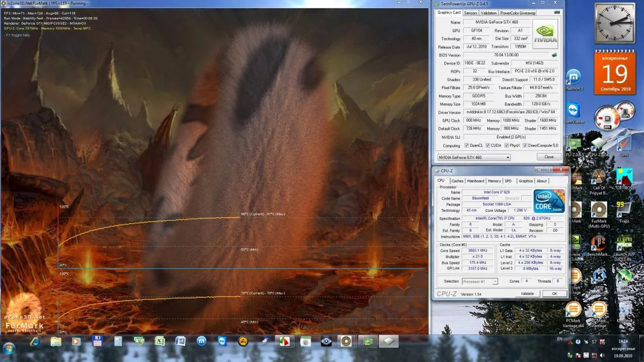This screenshot has height=362, width=644.
Task: Toggle the CUDA checkbox
Action: pyautogui.click(x=488, y=145)
